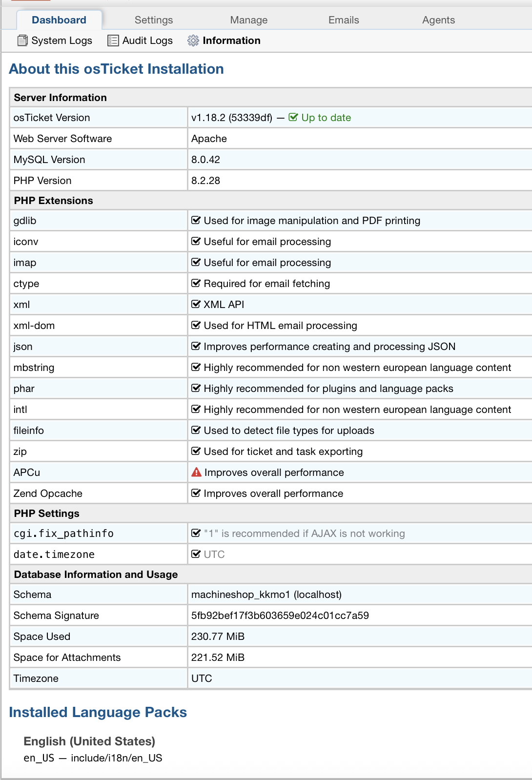
Task: Click the Schema Signature hash value
Action: pos(280,616)
